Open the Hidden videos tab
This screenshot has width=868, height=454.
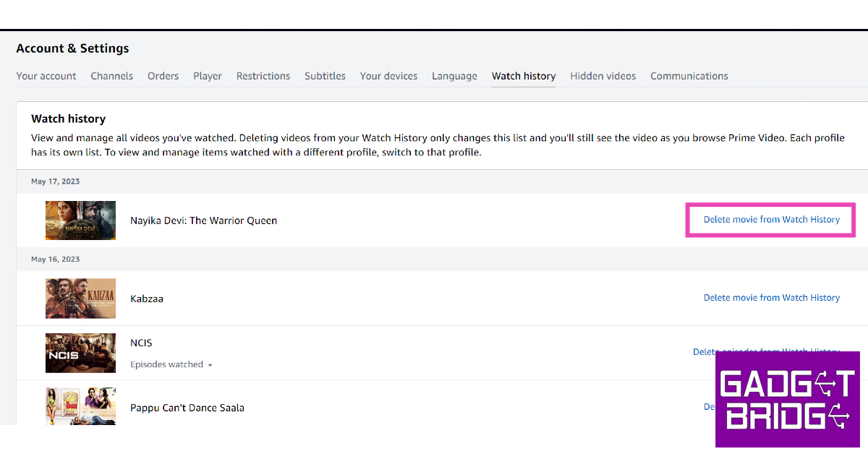coord(603,76)
